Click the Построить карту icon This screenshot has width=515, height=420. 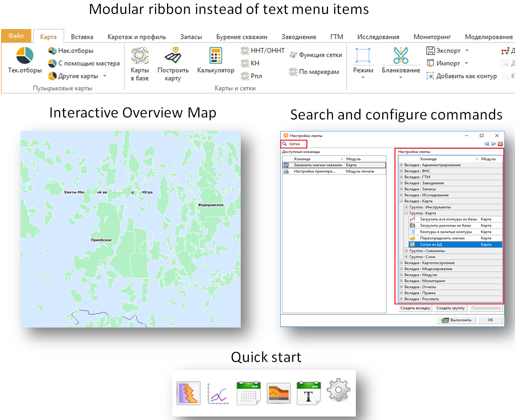coord(173,55)
